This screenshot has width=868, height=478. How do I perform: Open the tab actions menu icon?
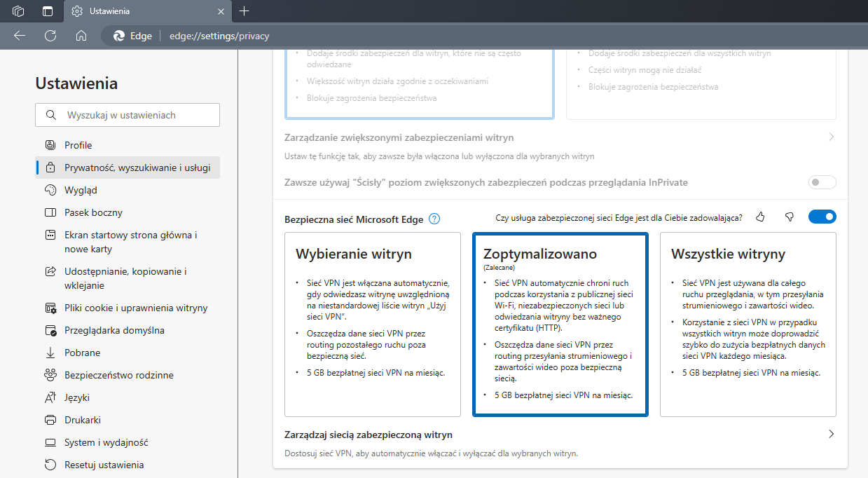48,11
